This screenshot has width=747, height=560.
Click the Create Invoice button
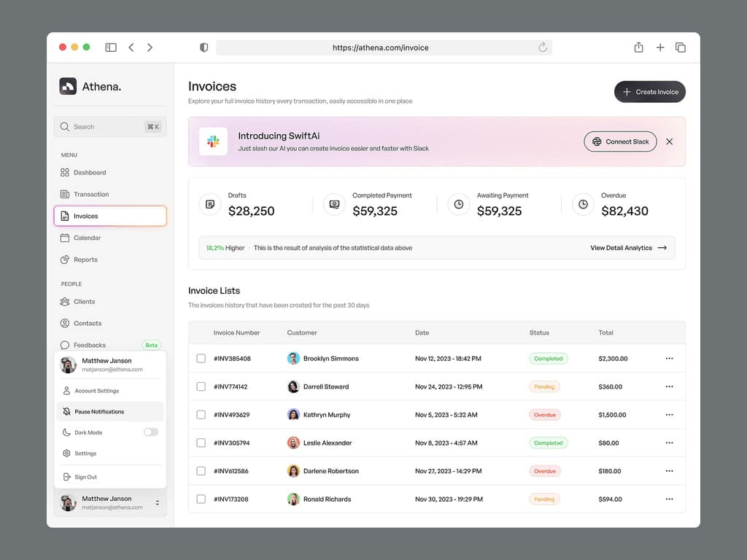pos(650,92)
